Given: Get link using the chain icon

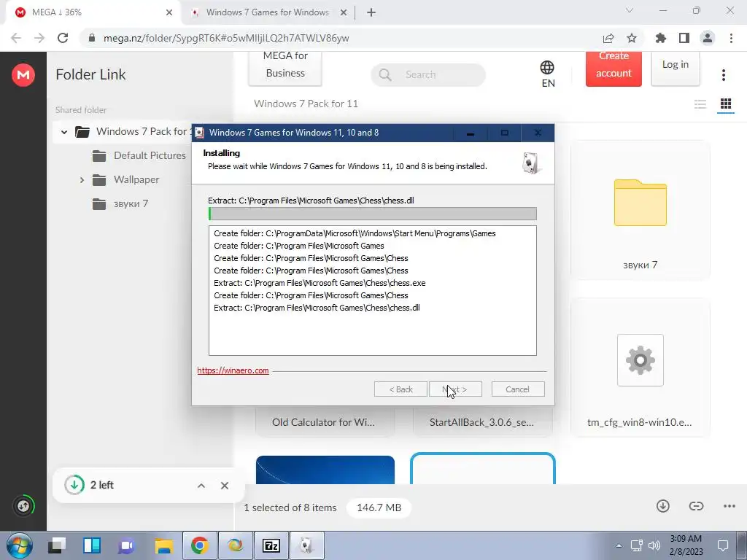Looking at the screenshot, I should coord(696,506).
